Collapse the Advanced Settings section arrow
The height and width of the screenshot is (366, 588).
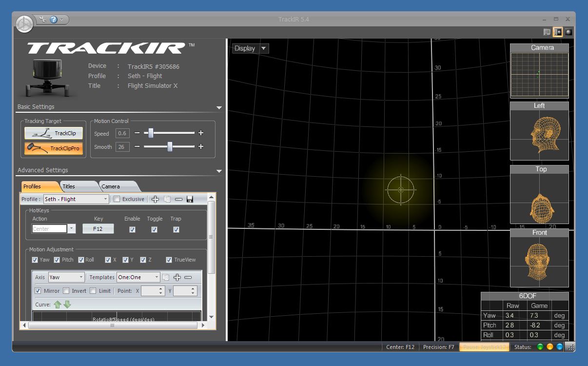(x=219, y=171)
